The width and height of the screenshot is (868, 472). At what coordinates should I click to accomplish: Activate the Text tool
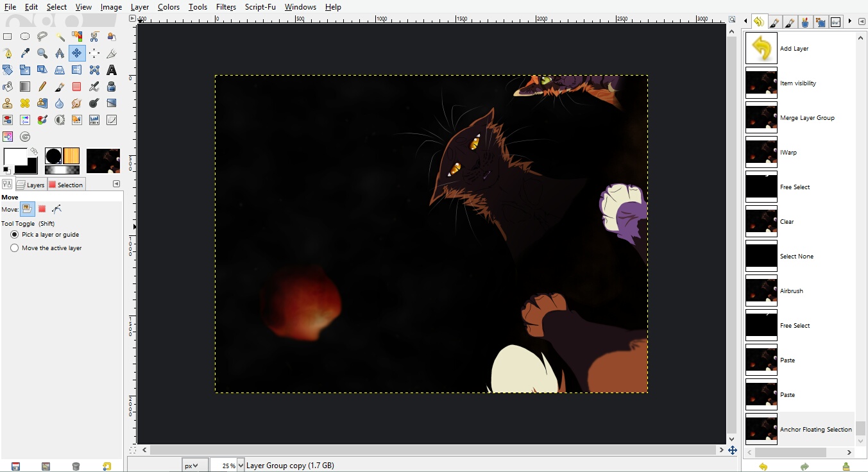coord(111,70)
